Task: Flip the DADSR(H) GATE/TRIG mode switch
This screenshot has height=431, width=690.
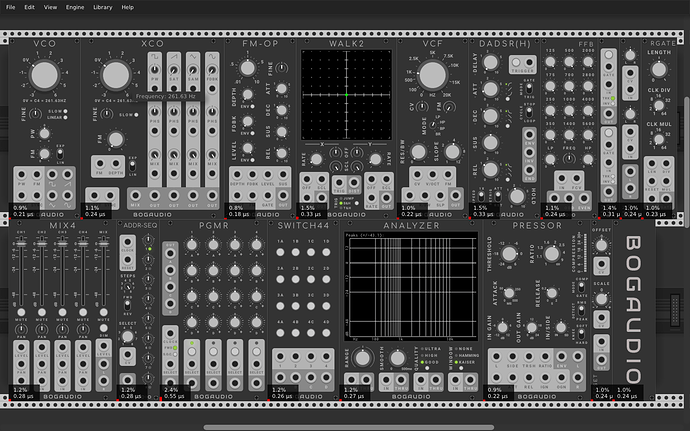Action: click(529, 88)
